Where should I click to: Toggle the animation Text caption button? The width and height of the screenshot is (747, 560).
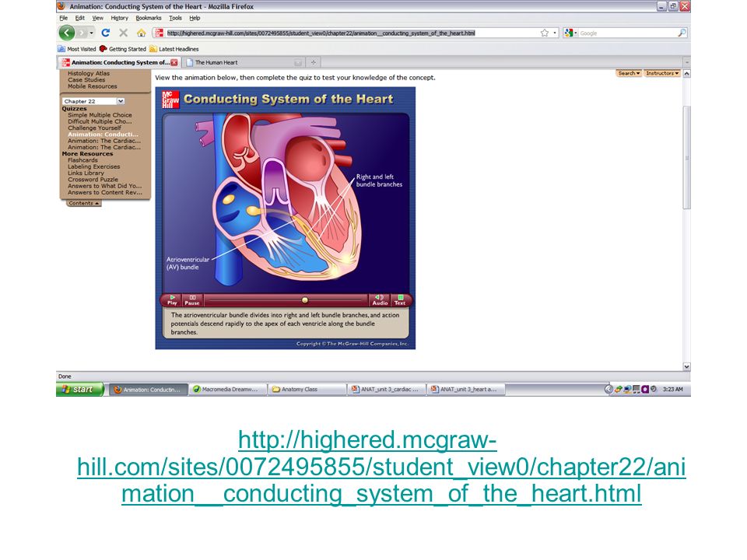click(400, 300)
